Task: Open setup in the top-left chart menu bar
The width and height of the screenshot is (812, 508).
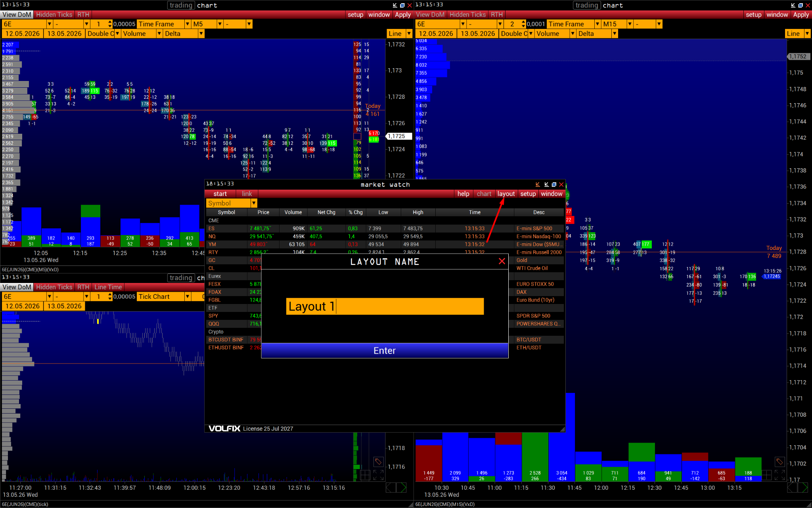Action: pos(355,15)
